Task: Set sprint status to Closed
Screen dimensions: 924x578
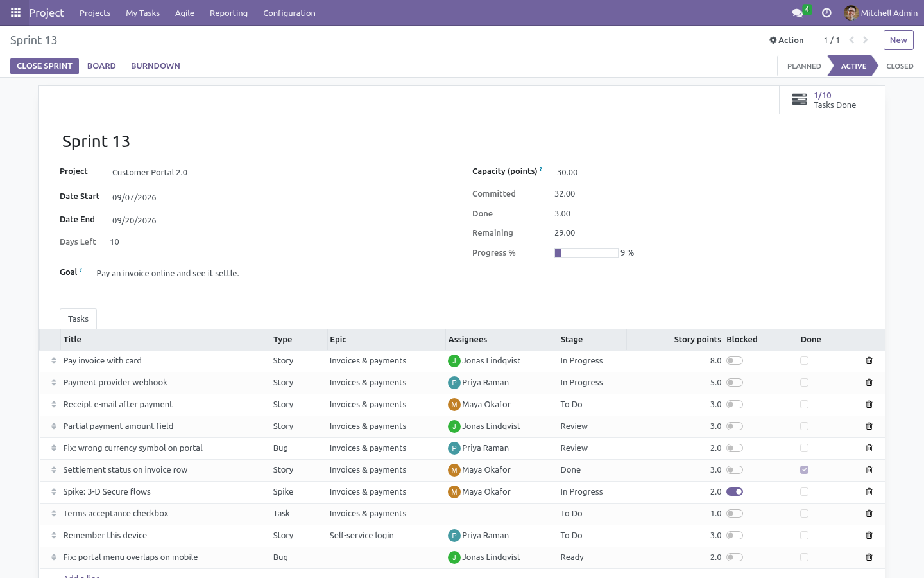Action: tap(900, 66)
